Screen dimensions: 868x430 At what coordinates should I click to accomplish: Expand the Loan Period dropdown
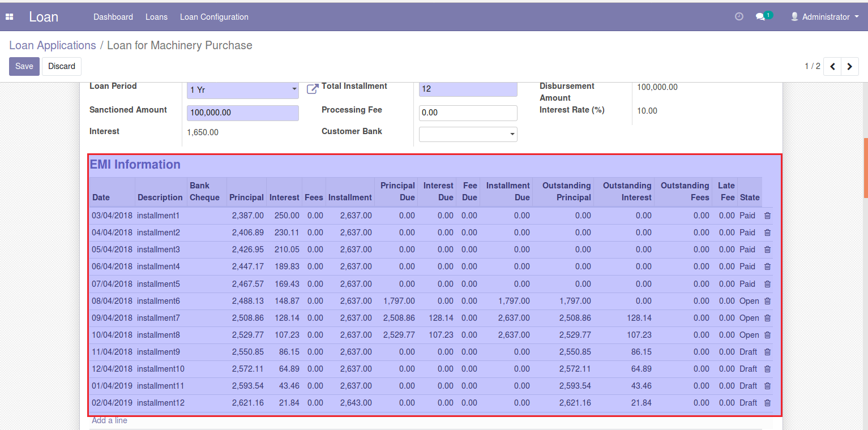tap(243, 89)
